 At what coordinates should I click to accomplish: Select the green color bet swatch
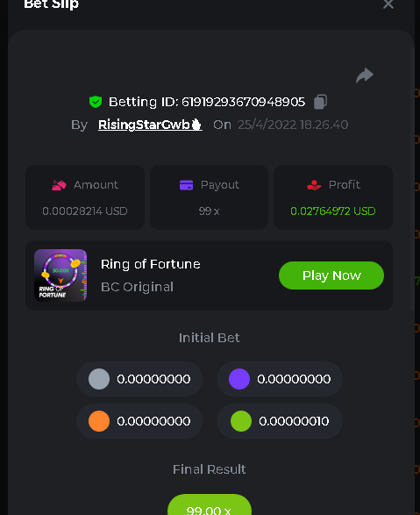pyautogui.click(x=241, y=421)
